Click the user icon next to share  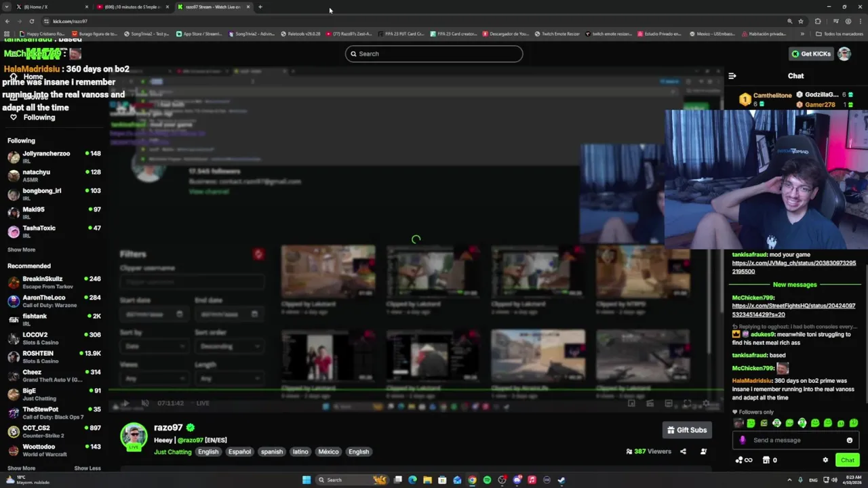703,451
